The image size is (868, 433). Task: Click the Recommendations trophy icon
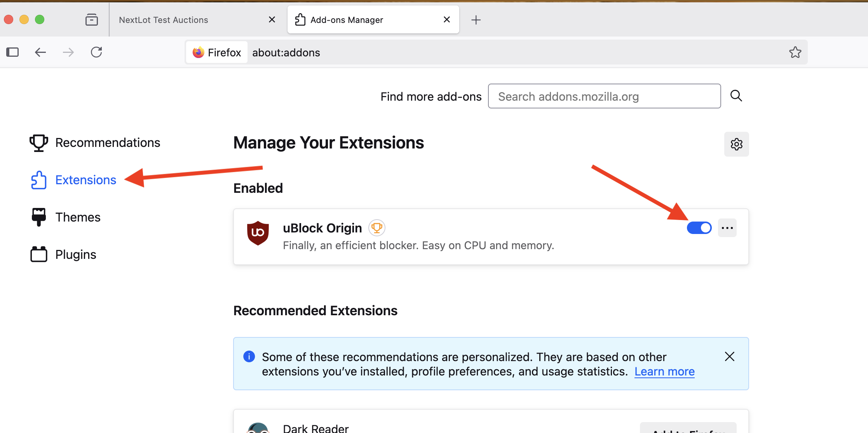pyautogui.click(x=39, y=143)
